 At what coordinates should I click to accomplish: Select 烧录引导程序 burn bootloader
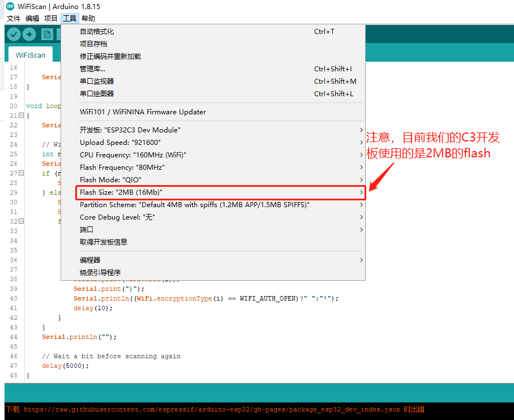coord(213,272)
